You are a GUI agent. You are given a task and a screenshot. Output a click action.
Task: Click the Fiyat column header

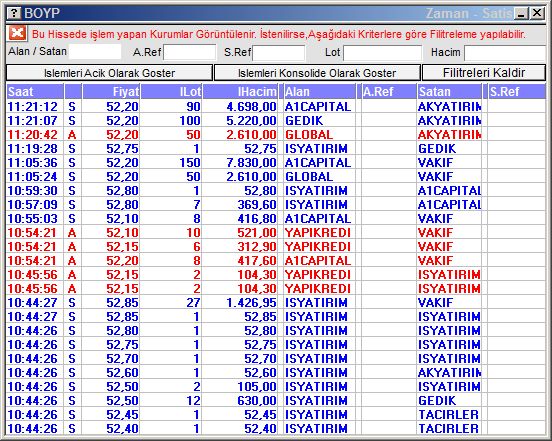pyautogui.click(x=111, y=92)
